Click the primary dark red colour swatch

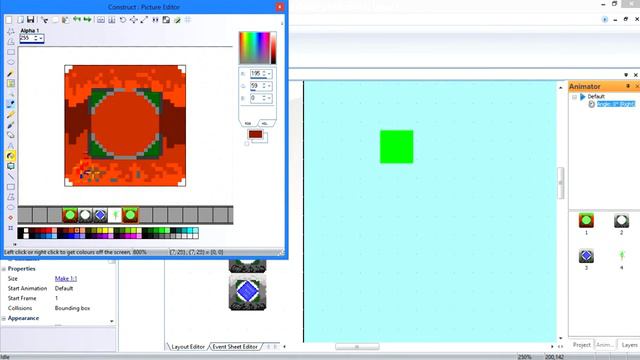click(256, 134)
